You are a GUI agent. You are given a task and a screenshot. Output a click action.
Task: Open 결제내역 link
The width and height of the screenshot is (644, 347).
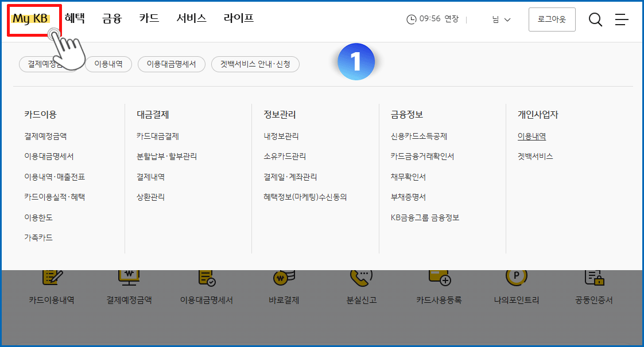[x=151, y=177]
